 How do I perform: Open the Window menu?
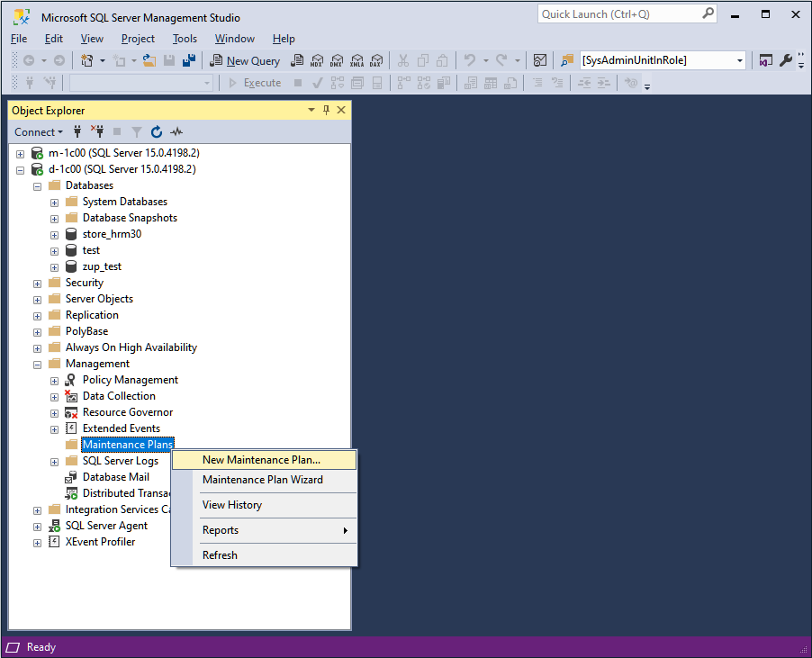click(235, 39)
